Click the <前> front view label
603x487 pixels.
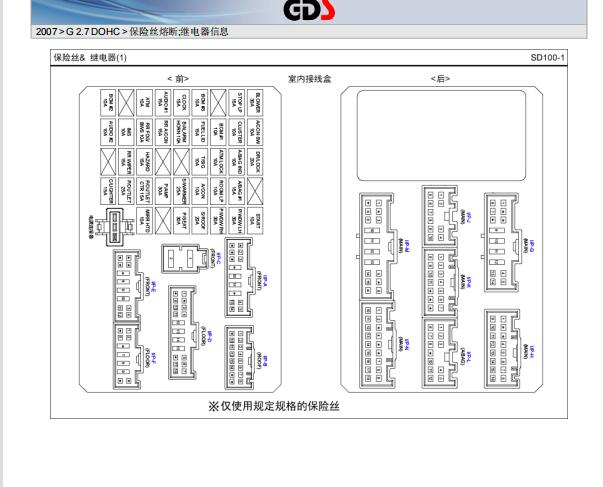pos(178,79)
